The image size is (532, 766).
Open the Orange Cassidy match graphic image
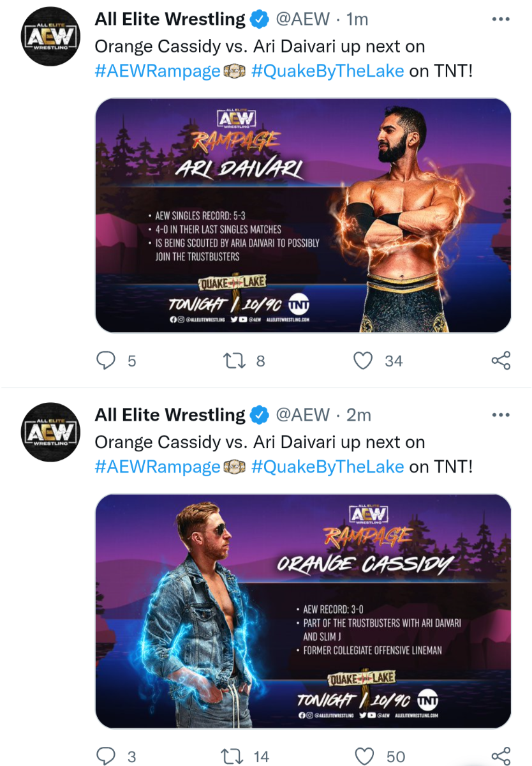[303, 611]
